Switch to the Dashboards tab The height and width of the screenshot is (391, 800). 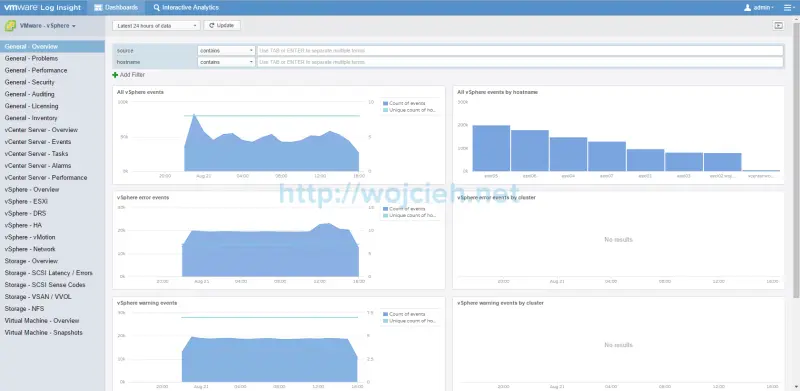[116, 8]
